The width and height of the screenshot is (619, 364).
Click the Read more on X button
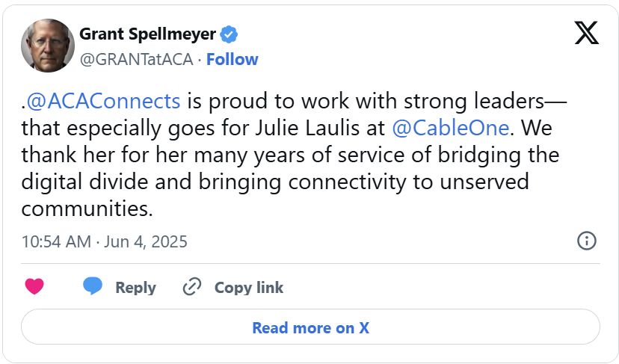click(310, 327)
